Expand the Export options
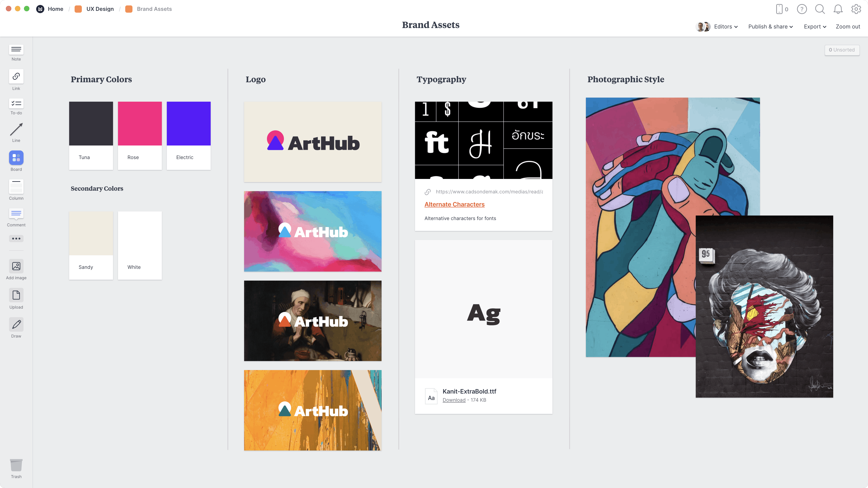 click(x=814, y=27)
